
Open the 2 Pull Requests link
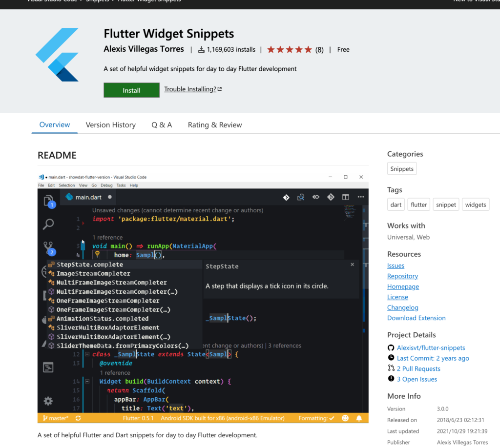point(418,368)
